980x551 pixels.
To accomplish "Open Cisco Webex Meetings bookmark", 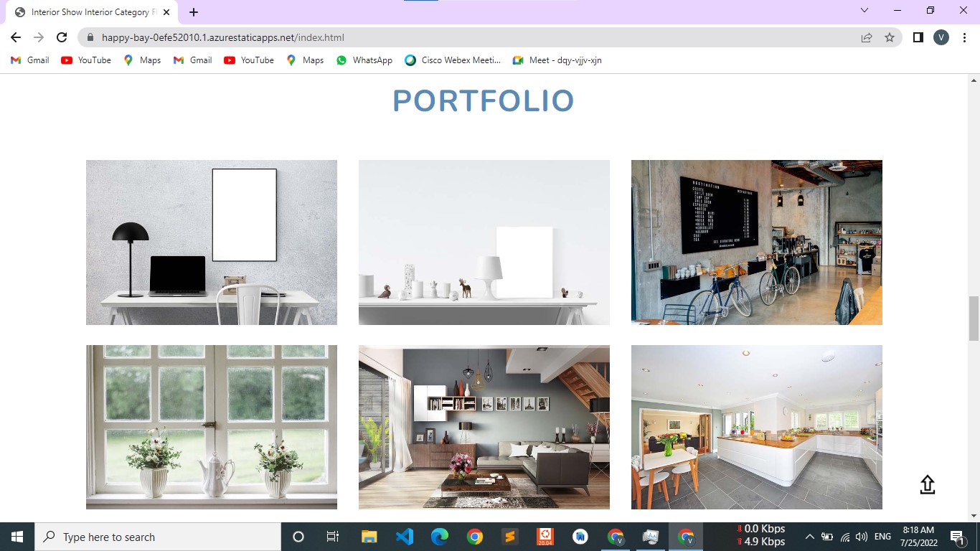I will pos(453,60).
